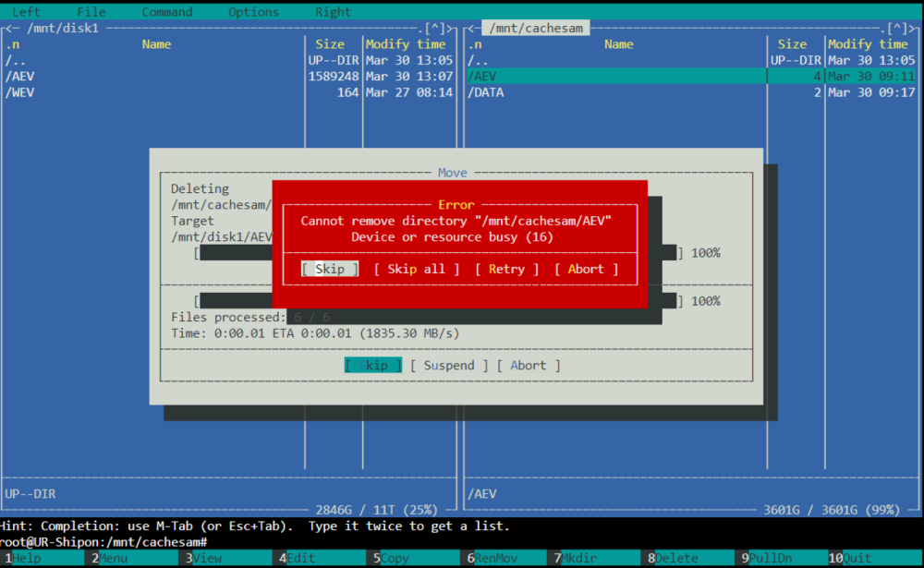Click Suspend in the Move dialog
Viewport: 924px width, 568px height.
[x=449, y=366]
